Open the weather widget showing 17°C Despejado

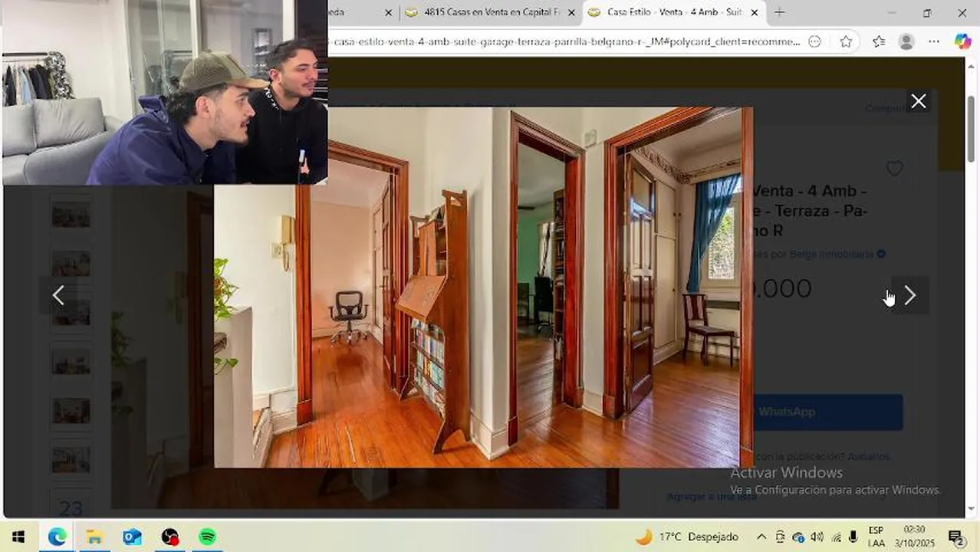687,537
